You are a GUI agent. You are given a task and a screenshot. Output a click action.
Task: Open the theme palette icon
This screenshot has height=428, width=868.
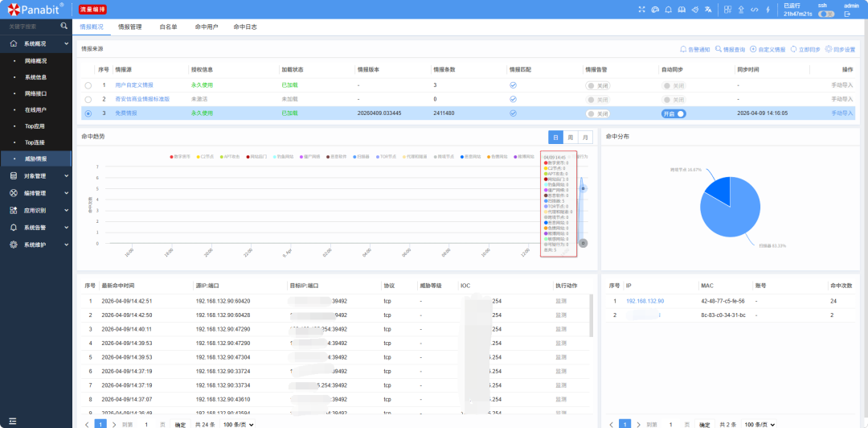click(656, 10)
